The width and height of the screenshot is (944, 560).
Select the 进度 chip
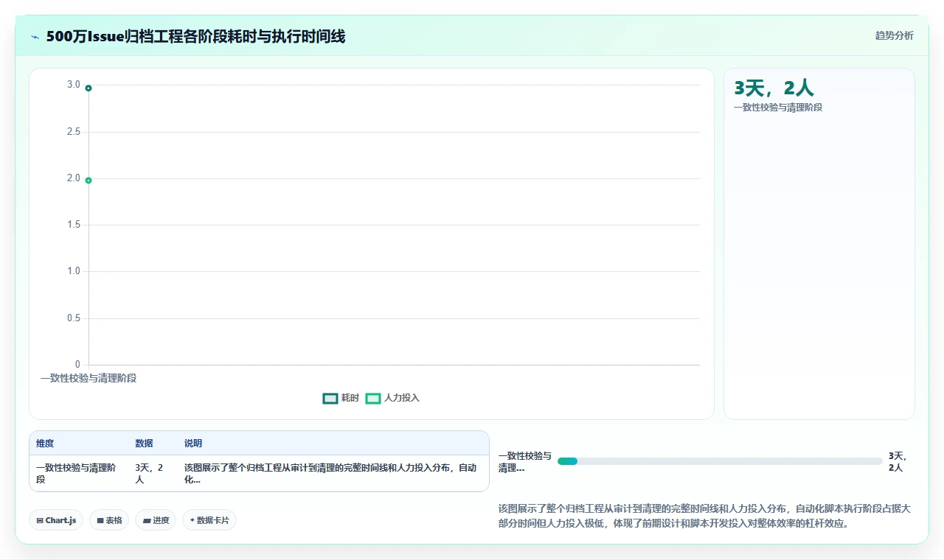click(156, 520)
